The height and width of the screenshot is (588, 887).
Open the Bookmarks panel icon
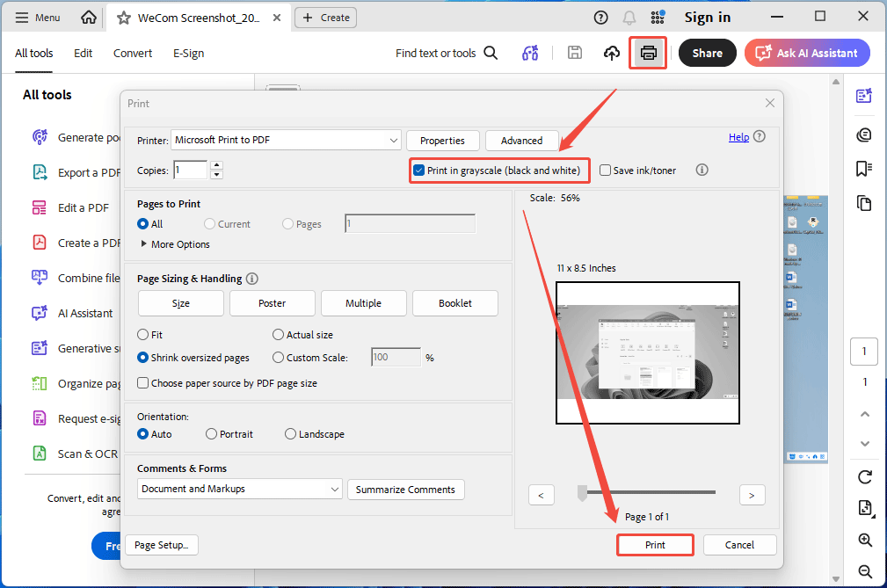click(x=864, y=168)
